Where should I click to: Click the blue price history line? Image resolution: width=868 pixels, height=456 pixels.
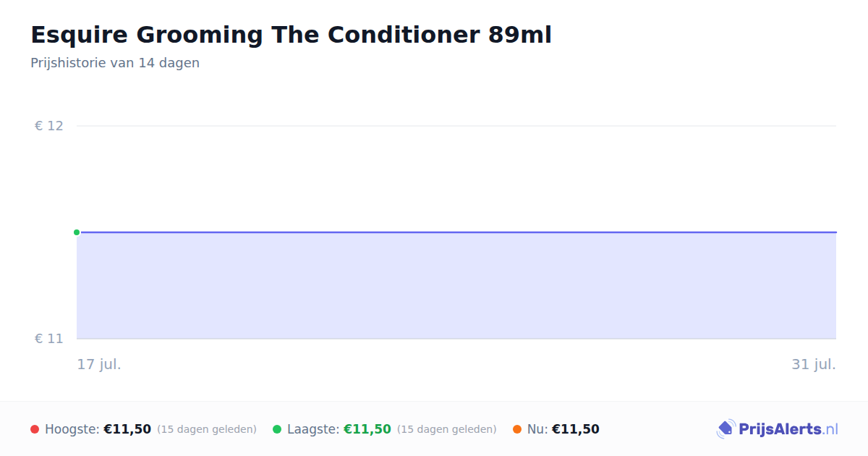click(456, 232)
